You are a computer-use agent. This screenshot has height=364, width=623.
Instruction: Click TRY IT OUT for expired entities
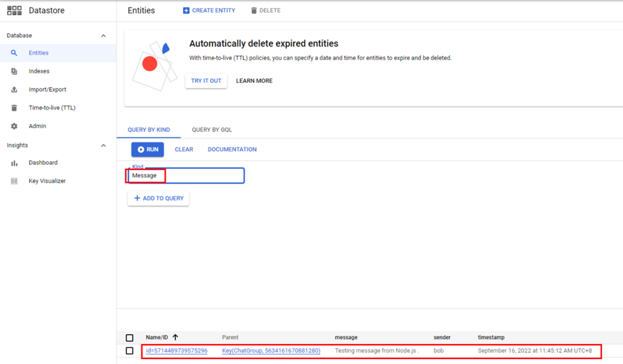coord(206,81)
